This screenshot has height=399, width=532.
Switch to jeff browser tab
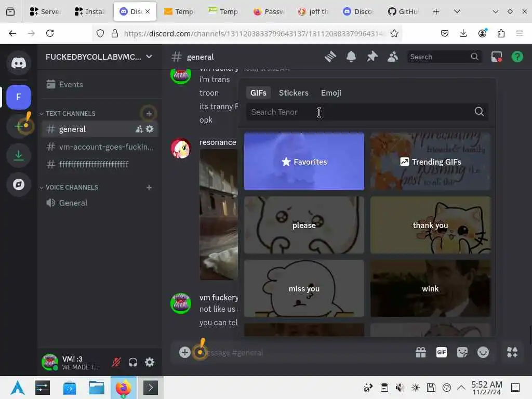coord(314,11)
